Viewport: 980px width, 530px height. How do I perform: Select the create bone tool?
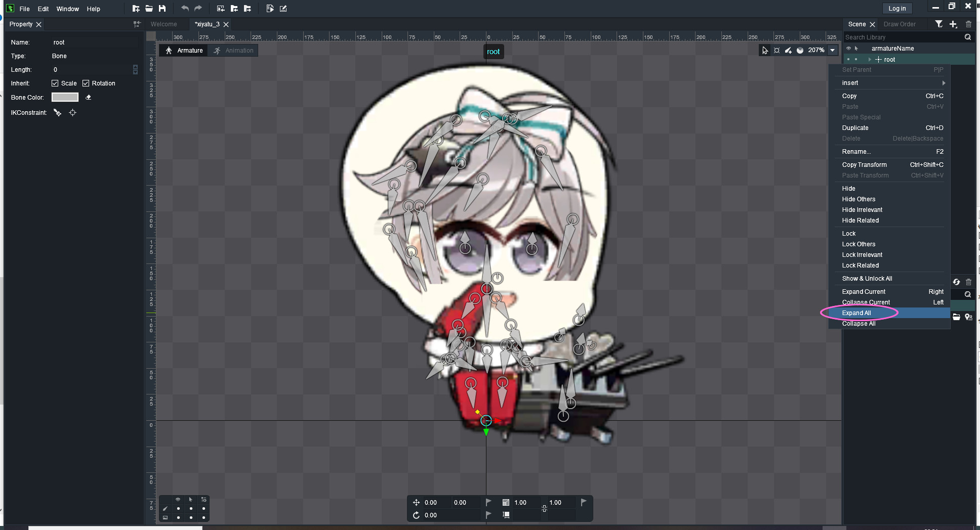[788, 50]
